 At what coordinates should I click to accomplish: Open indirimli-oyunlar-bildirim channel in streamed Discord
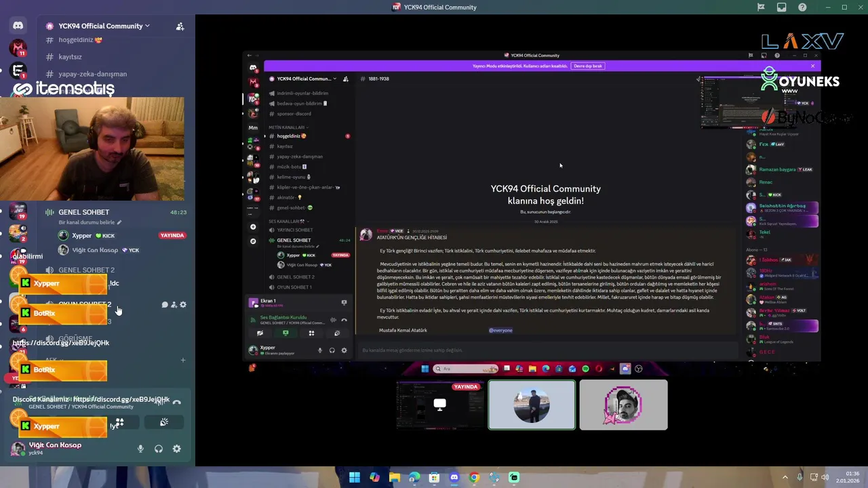pos(302,93)
